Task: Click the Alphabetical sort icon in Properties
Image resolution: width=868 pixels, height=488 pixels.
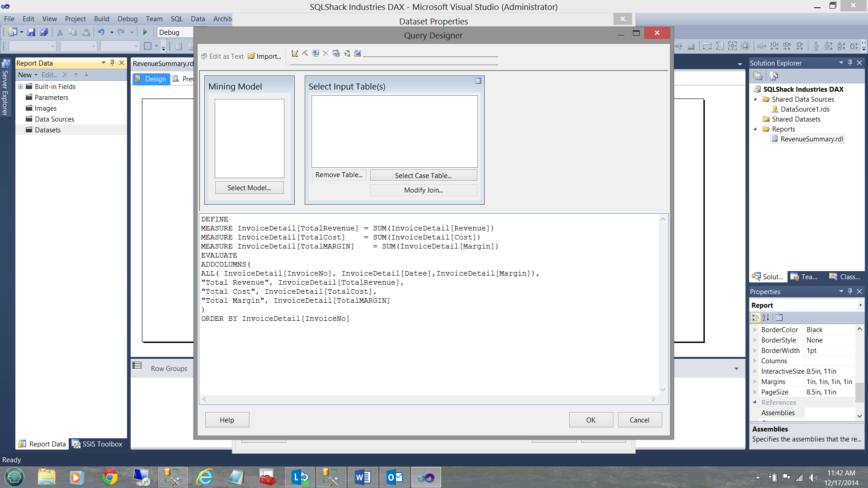Action: coord(765,318)
